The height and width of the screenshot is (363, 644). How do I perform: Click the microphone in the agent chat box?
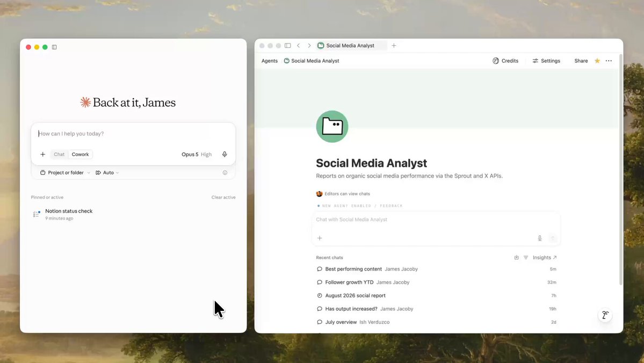(540, 238)
